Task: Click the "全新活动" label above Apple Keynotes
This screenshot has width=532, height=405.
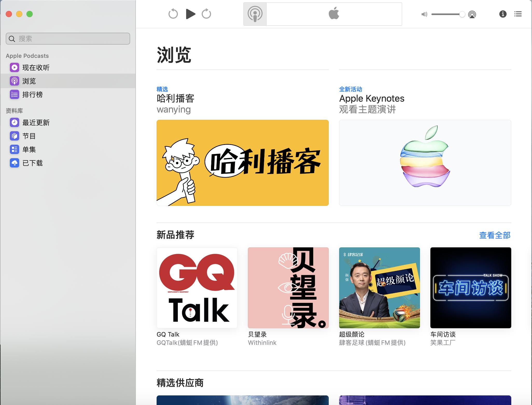Action: 350,89
